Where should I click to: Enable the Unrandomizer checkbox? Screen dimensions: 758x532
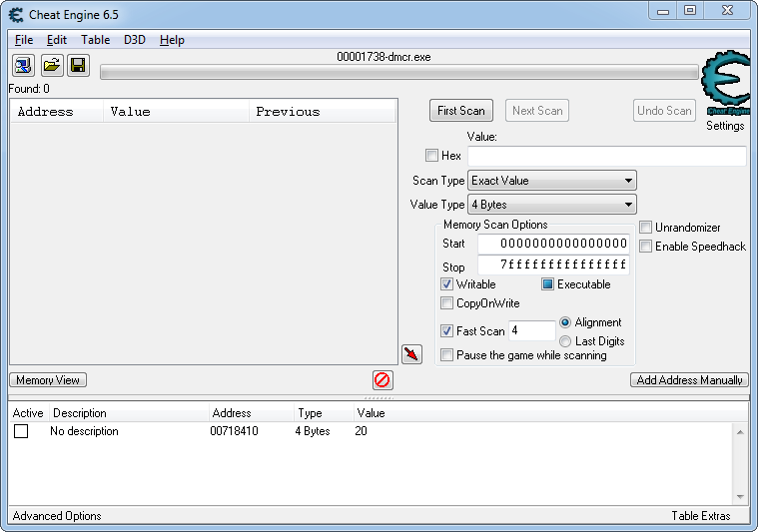(x=645, y=228)
